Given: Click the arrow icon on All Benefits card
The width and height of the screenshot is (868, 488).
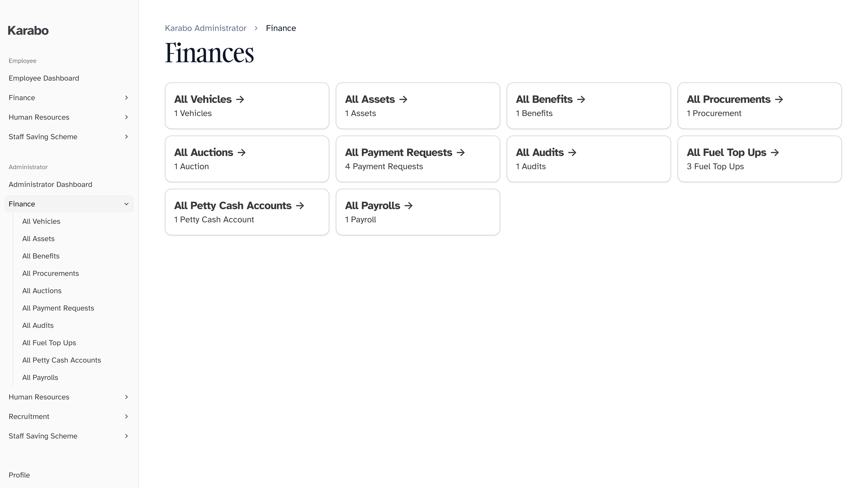Looking at the screenshot, I should 581,99.
